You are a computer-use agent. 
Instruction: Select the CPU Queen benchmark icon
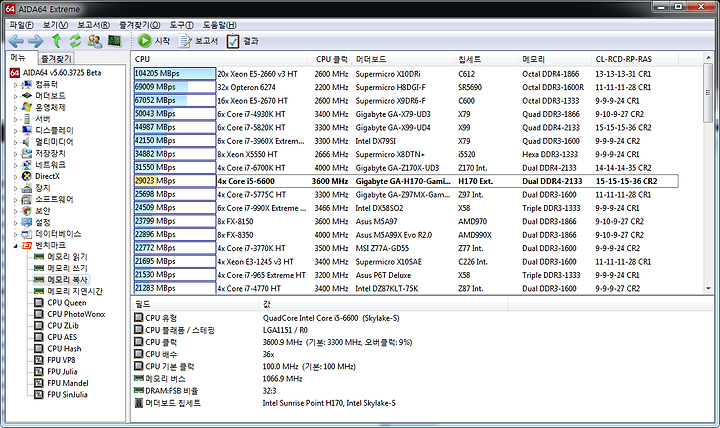tap(39, 303)
